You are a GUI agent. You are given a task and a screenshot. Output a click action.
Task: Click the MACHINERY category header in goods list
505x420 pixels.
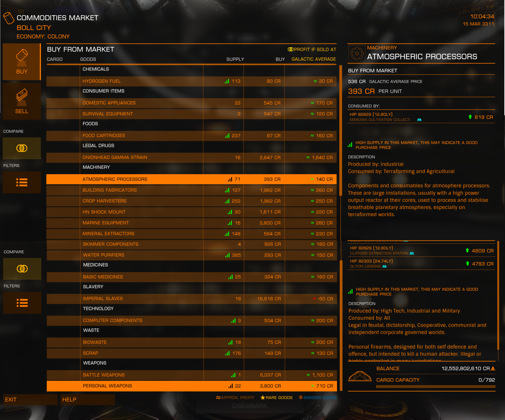coord(96,167)
